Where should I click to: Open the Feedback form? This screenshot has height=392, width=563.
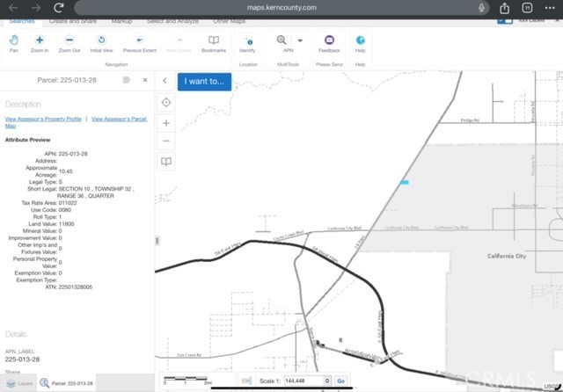coord(329,43)
